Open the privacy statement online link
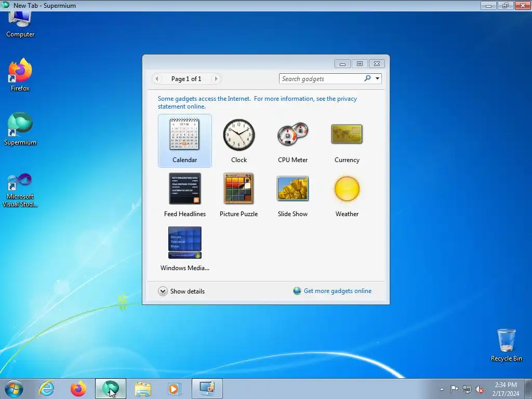Screen dimensions: 532x399 pyautogui.click(x=257, y=102)
